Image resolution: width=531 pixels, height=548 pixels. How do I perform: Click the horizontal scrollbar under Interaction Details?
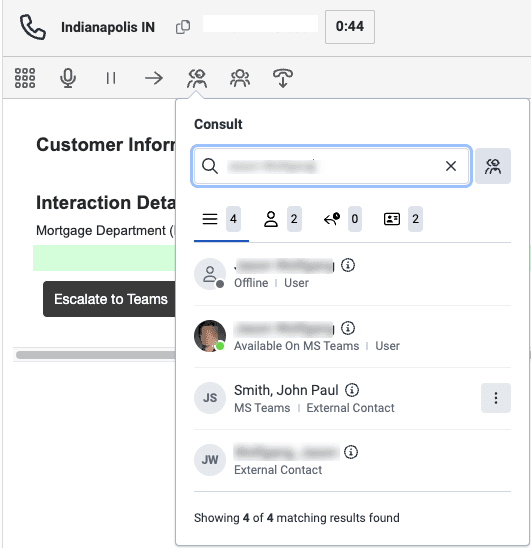tap(95, 355)
